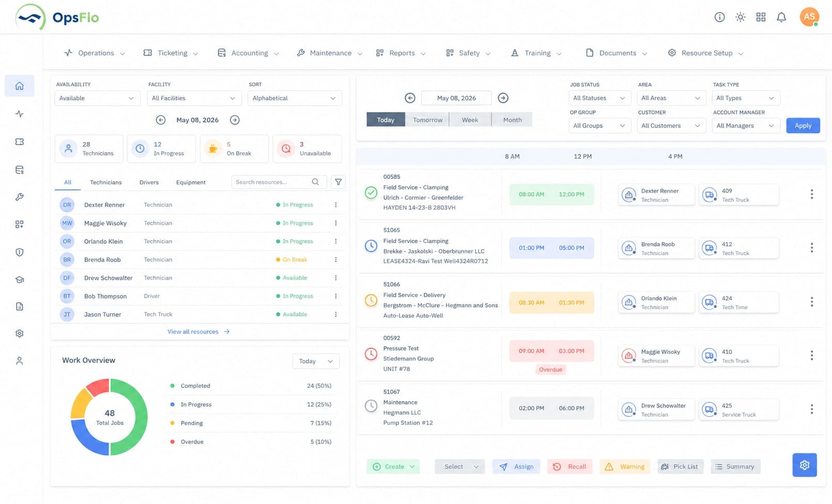Open the AS user avatar menu
Viewport: 832px width, 504px height.
(809, 17)
